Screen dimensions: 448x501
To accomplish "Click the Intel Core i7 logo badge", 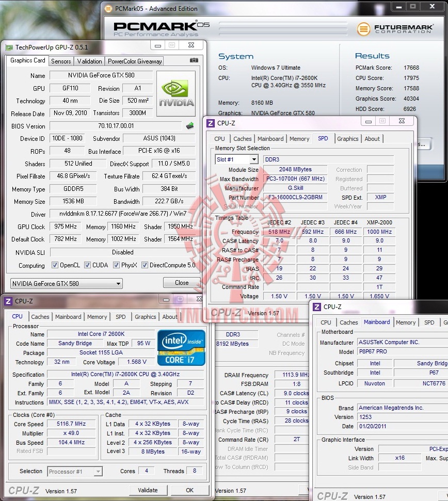I will [x=181, y=348].
